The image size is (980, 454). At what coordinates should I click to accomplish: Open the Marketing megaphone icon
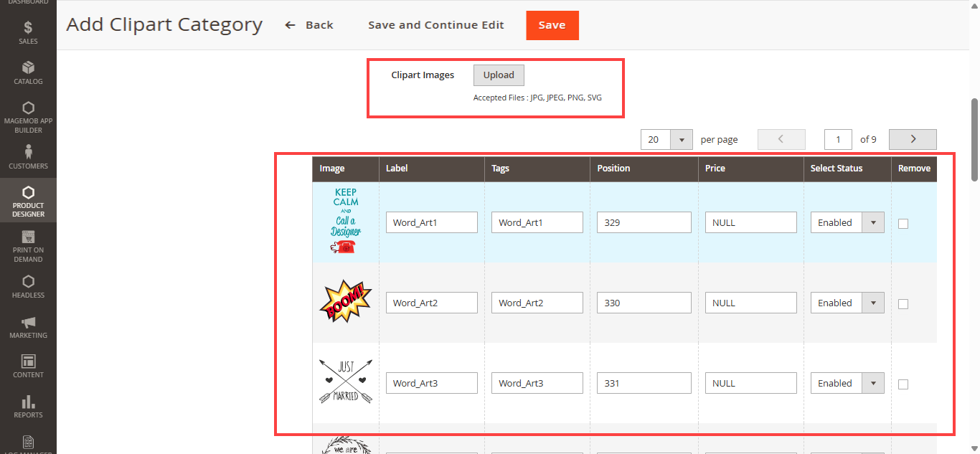pyautogui.click(x=28, y=322)
